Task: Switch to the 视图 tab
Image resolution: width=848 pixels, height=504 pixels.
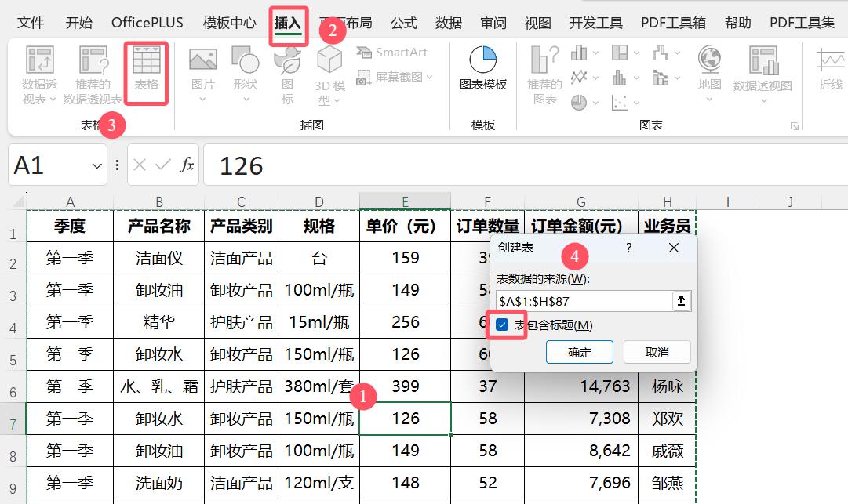Action: (537, 23)
